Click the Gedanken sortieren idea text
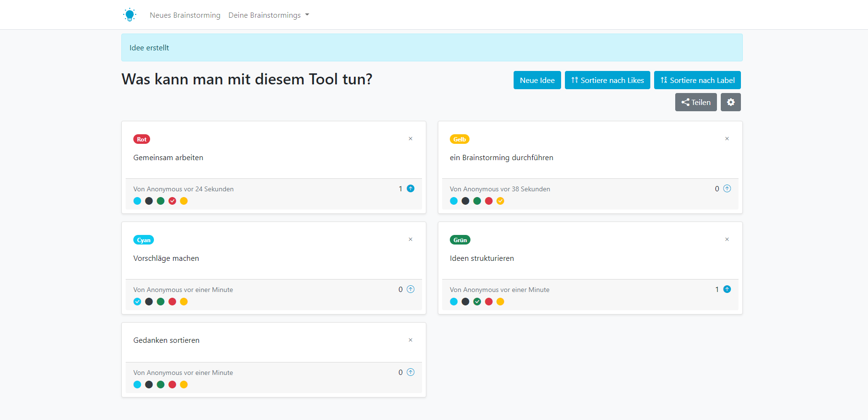 (166, 340)
